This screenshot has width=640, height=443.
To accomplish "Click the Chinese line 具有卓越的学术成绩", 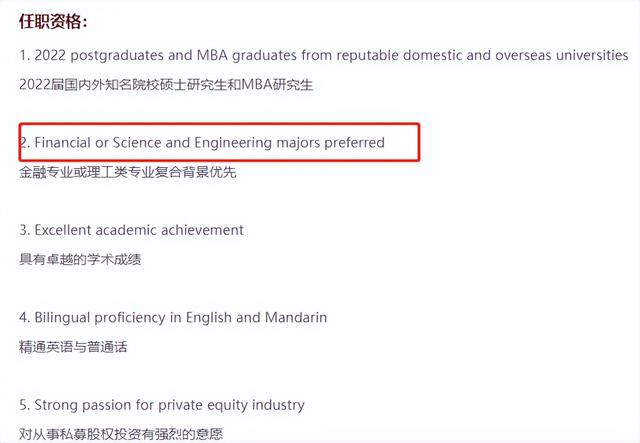I will pos(80,259).
